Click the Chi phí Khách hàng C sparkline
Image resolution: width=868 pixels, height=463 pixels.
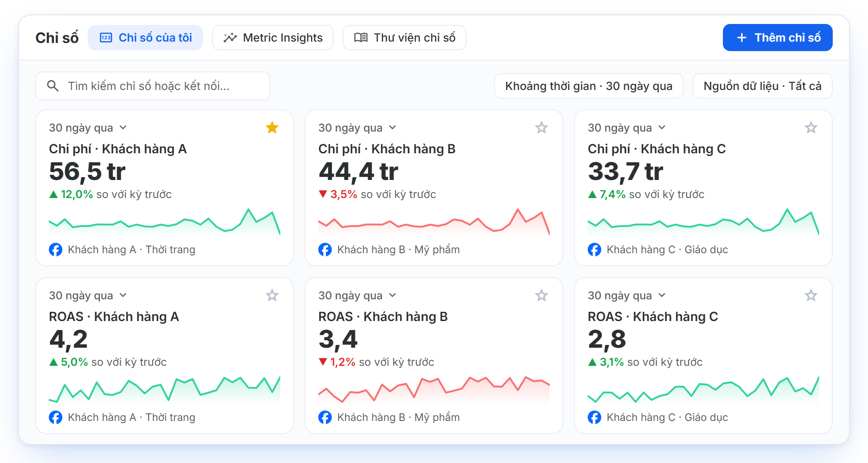(x=703, y=222)
